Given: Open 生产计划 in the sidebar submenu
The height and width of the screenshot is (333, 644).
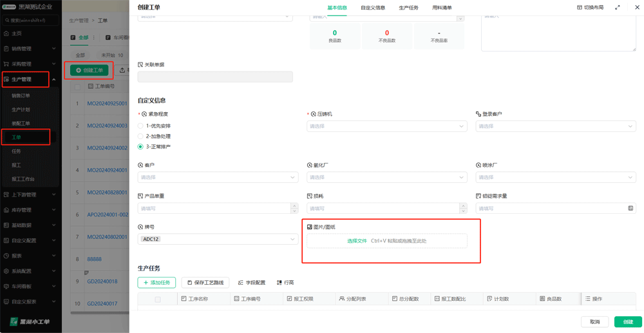Looking at the screenshot, I should [21, 109].
